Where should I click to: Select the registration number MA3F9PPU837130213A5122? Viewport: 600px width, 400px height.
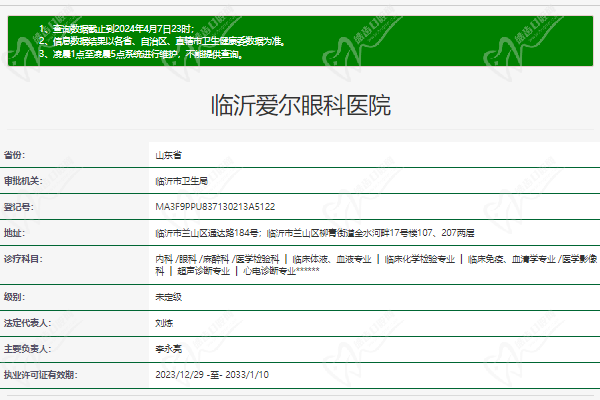(215, 207)
